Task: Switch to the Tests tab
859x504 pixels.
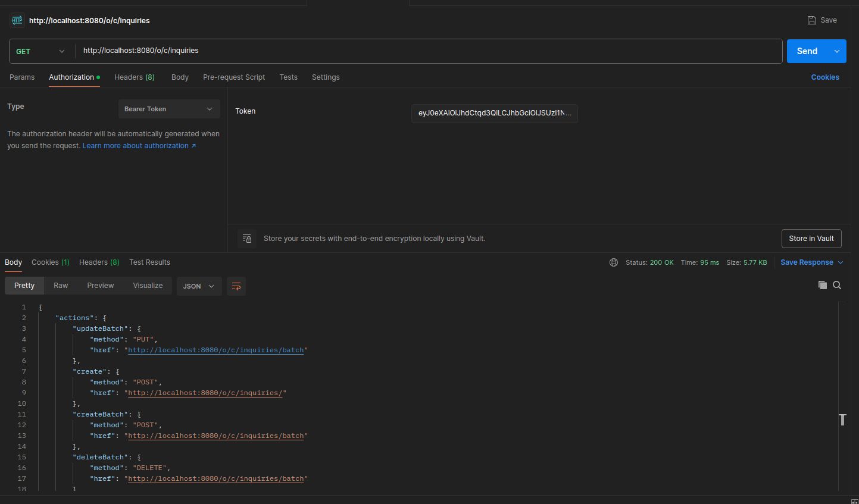Action: click(x=289, y=77)
